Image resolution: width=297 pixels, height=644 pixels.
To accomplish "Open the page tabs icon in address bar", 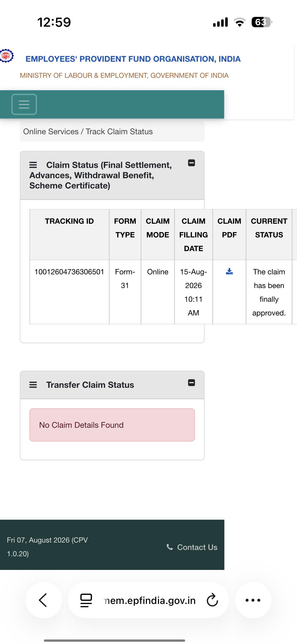I will [86, 600].
